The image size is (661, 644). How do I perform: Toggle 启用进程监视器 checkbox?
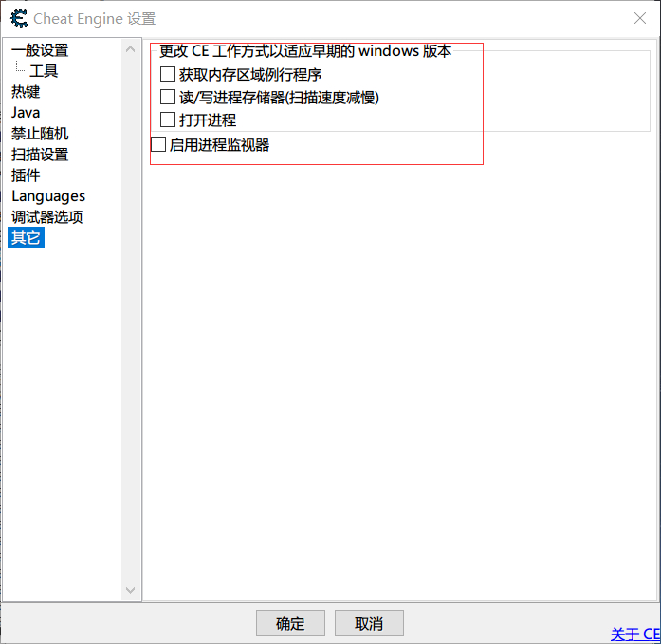tap(158, 144)
